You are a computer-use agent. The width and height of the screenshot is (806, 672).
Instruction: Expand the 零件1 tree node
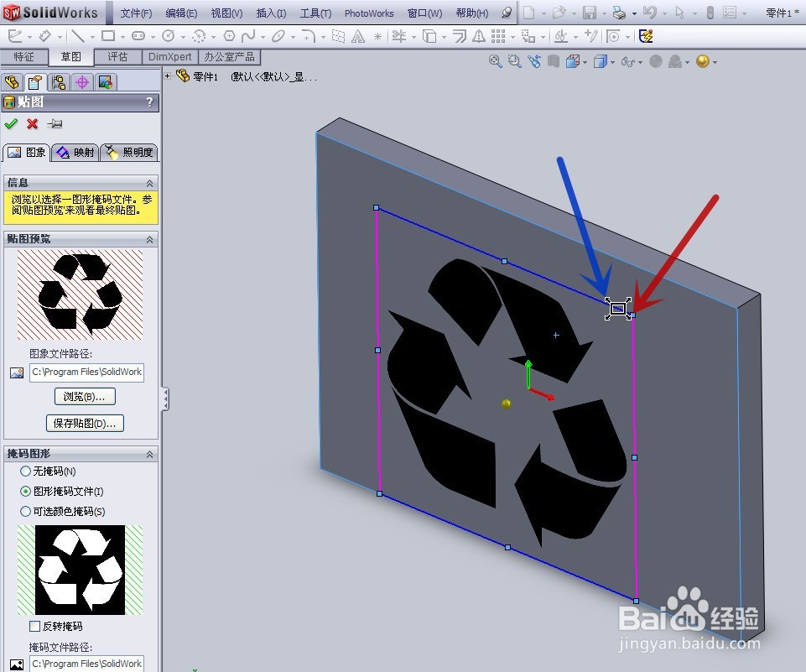click(x=168, y=76)
